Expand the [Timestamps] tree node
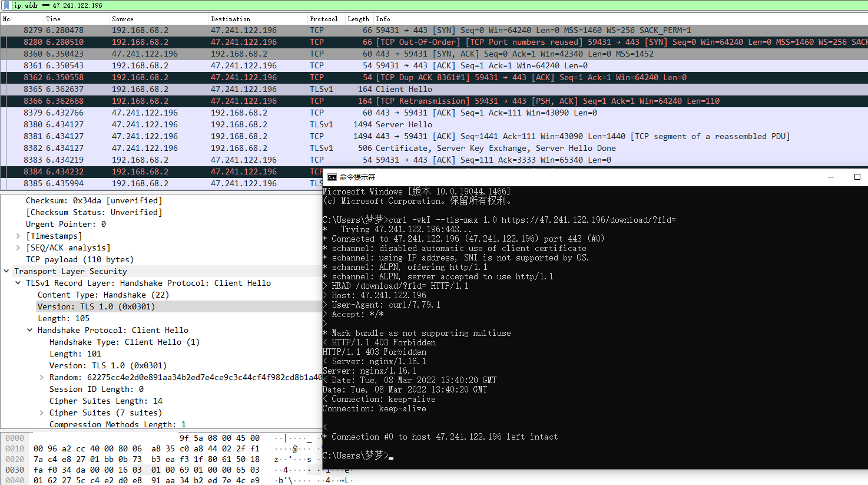Screen dimensions: 868x485 (18, 236)
